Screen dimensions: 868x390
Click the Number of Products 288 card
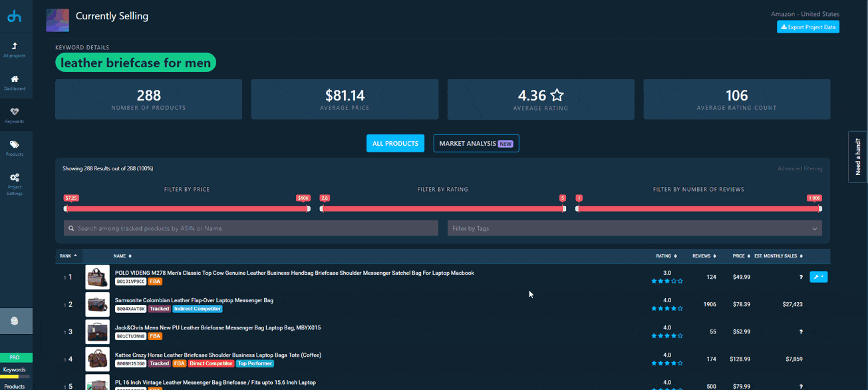click(149, 99)
